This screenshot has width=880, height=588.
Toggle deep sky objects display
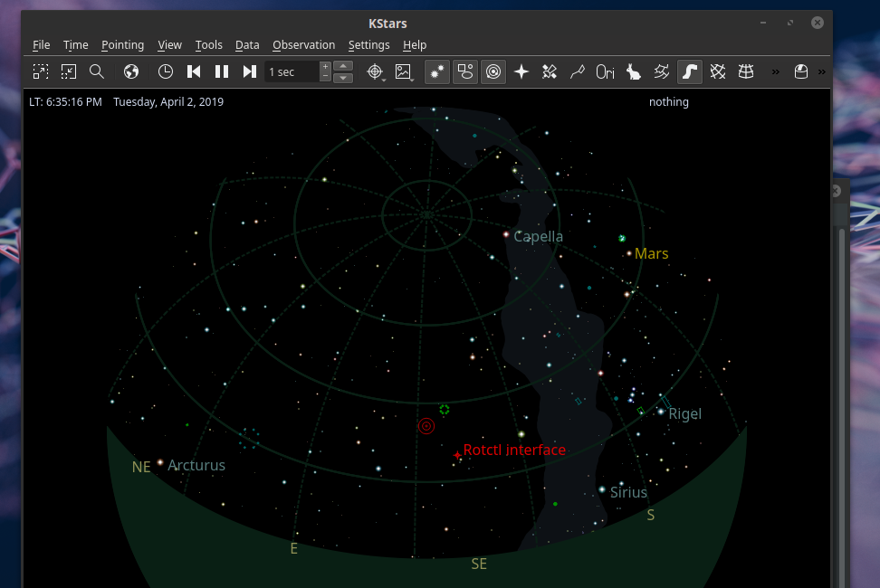(x=465, y=71)
